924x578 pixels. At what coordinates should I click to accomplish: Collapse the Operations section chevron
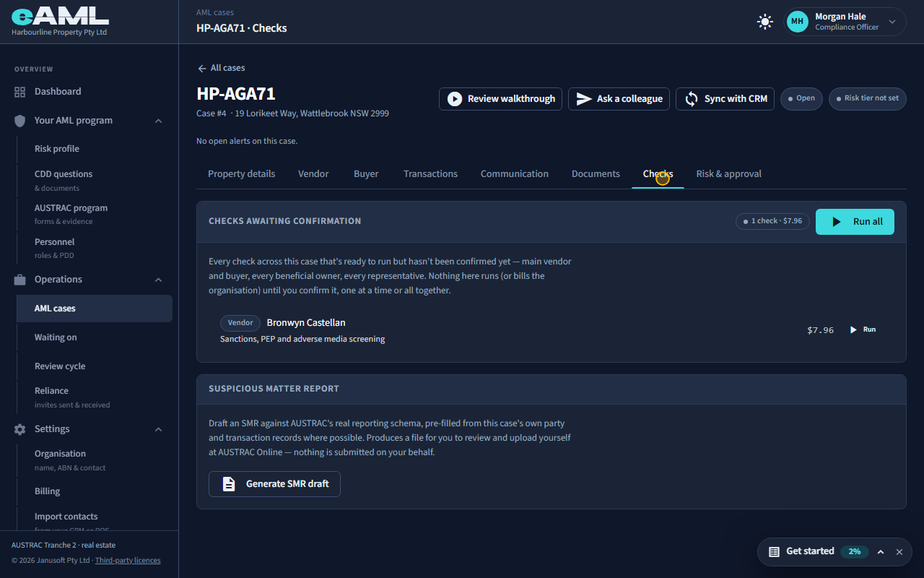(158, 280)
